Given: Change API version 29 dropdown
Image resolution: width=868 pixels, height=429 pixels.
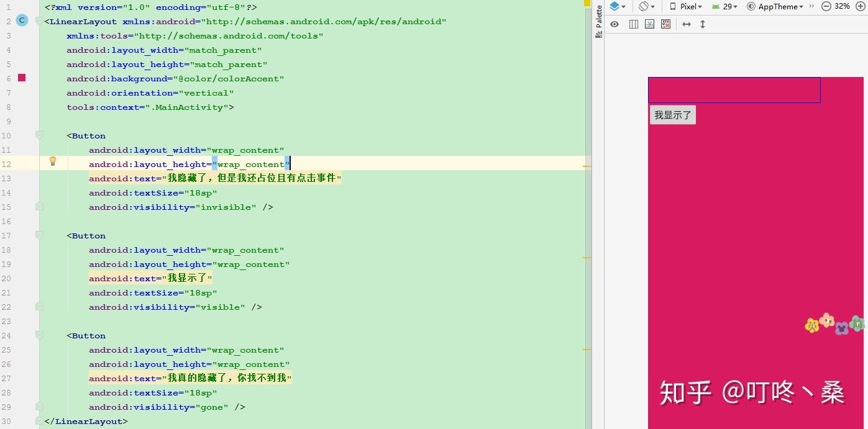Looking at the screenshot, I should pos(724,6).
